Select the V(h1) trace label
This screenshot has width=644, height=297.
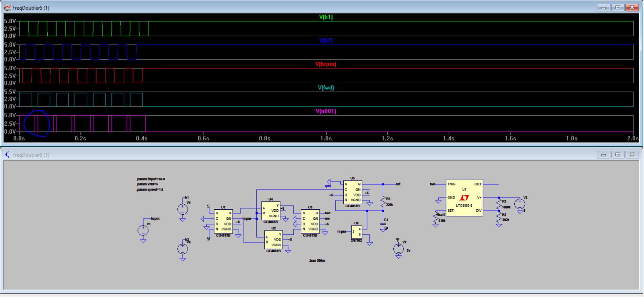(326, 17)
